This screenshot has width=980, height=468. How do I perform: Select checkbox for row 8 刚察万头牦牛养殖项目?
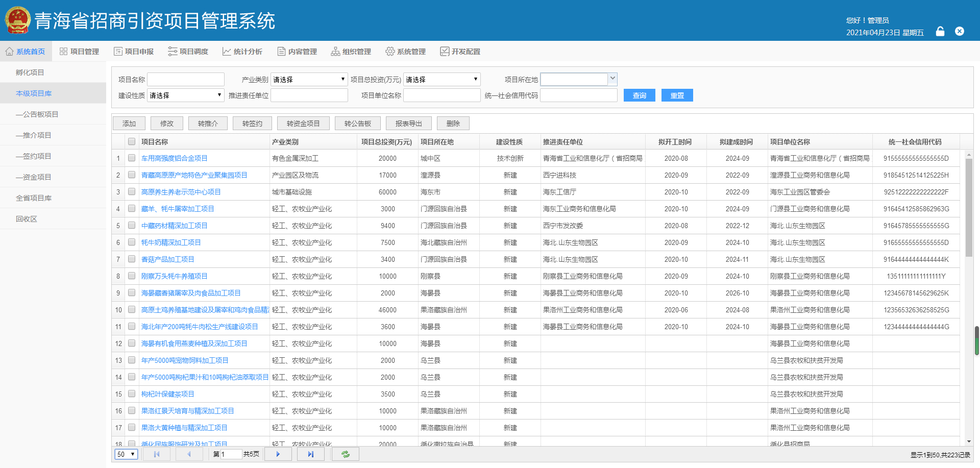coord(132,276)
